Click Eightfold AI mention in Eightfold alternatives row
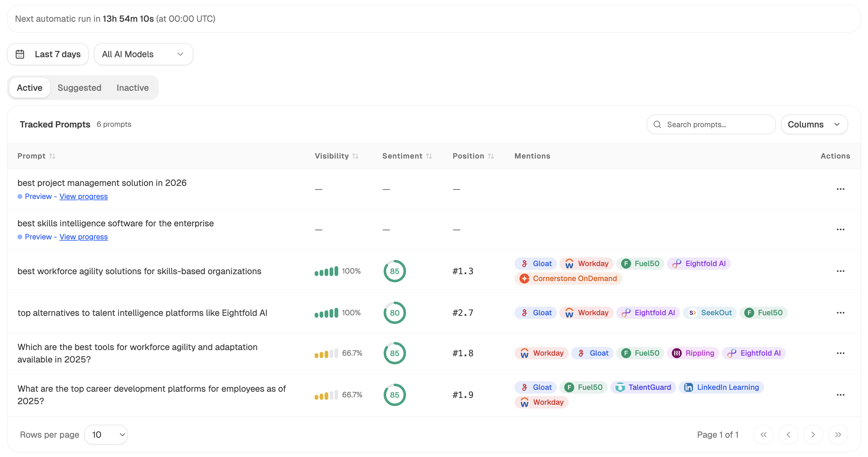The image size is (868, 457). pyautogui.click(x=648, y=313)
